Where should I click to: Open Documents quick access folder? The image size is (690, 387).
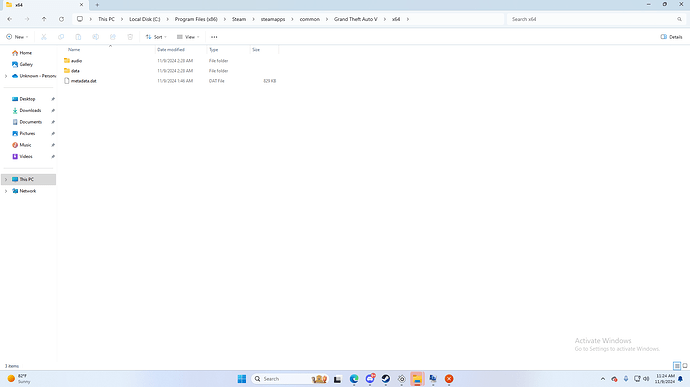click(30, 122)
